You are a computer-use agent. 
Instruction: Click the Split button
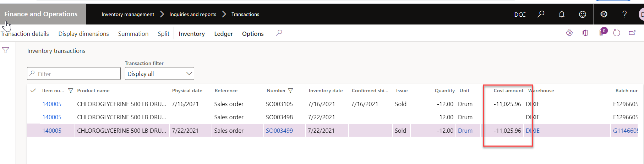(x=163, y=34)
